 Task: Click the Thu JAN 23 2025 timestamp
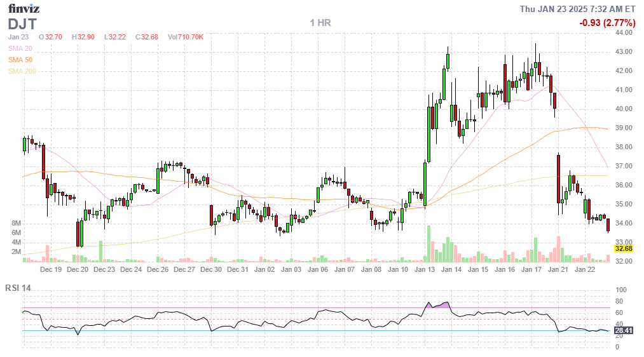tap(577, 9)
